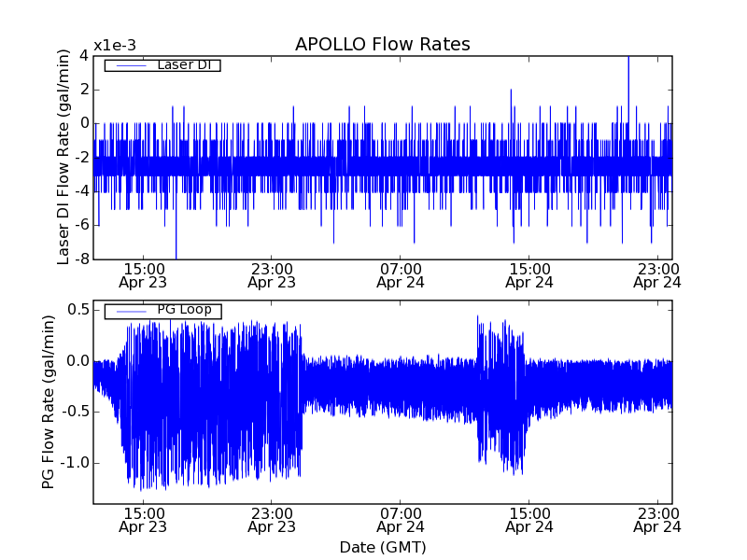Select the "PG Loop" legend box
Image resolution: width=747 pixels, height=560 pixels.
(162, 311)
